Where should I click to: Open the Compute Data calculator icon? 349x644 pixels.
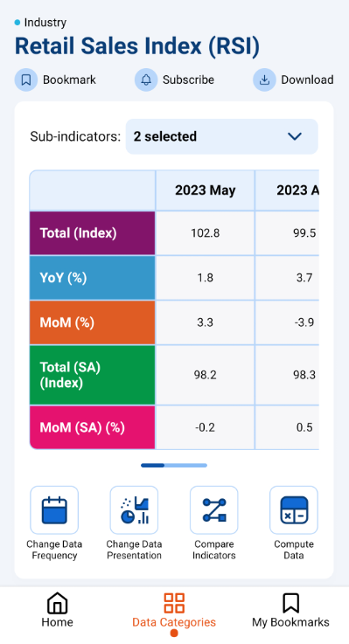coord(294,510)
